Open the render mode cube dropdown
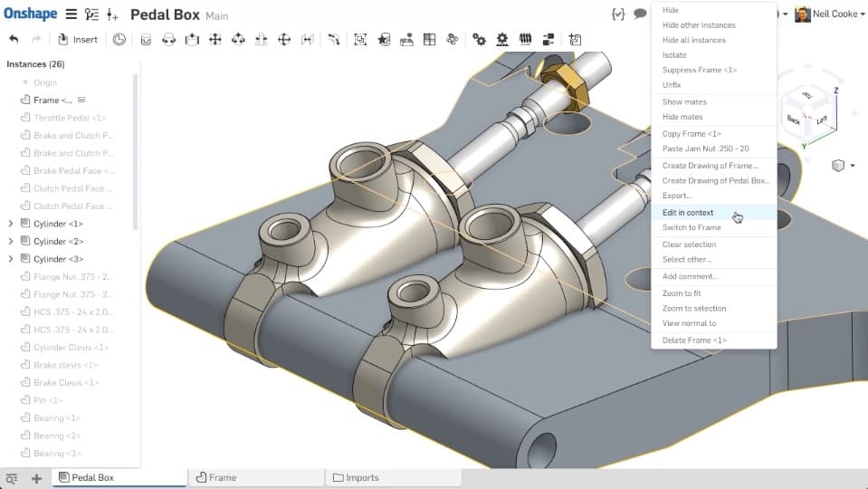This screenshot has height=489, width=868. click(x=843, y=166)
